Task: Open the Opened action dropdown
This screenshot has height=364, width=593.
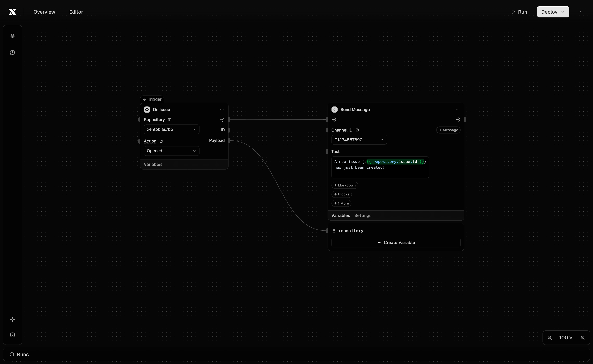Action: click(x=171, y=151)
